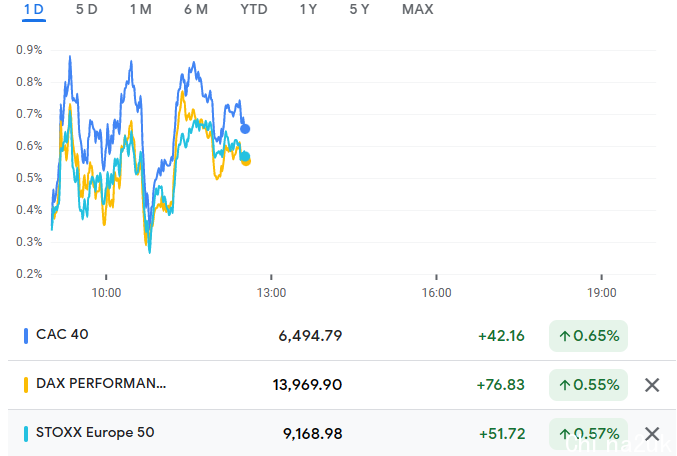Show the MAX time range
The width and height of the screenshot is (677, 456).
[417, 10]
